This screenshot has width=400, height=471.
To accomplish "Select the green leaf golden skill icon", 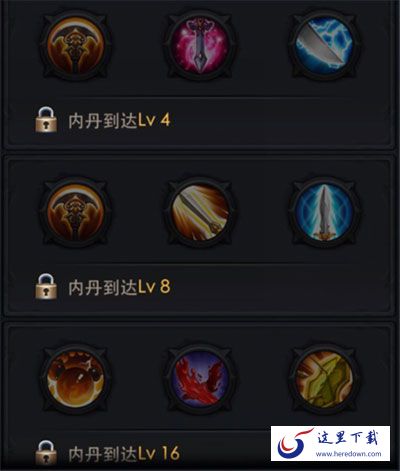I will point(324,379).
